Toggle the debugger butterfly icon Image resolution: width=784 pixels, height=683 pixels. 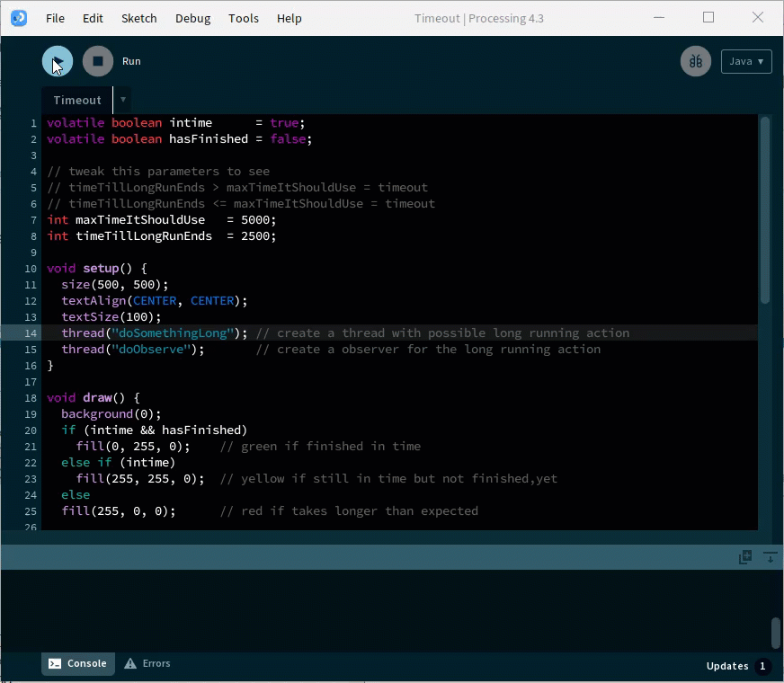tap(696, 61)
